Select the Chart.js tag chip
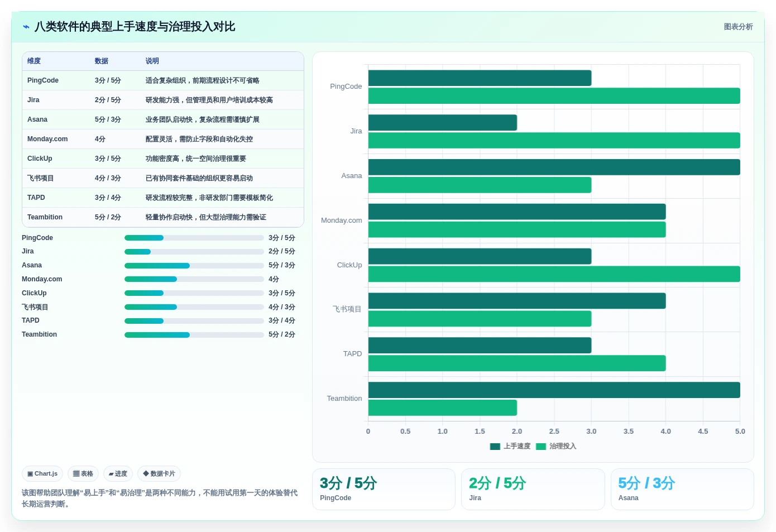 pos(42,474)
